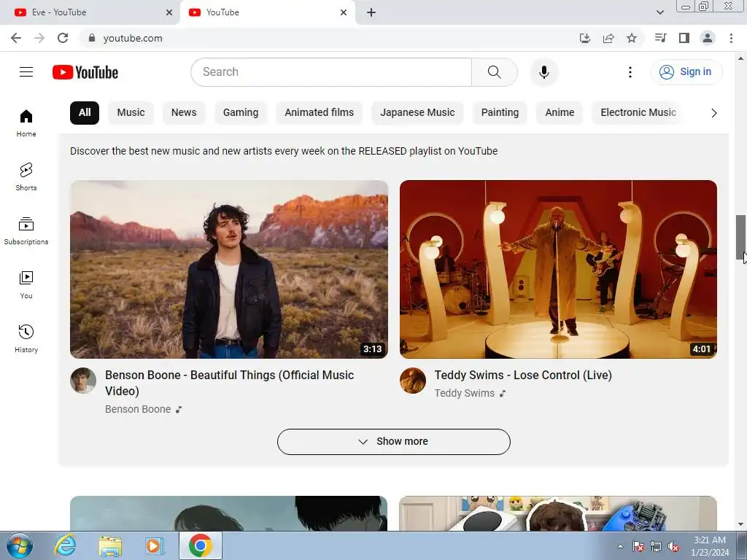Screen dimensions: 747x560
Task: Go back in browser
Action: point(16,38)
